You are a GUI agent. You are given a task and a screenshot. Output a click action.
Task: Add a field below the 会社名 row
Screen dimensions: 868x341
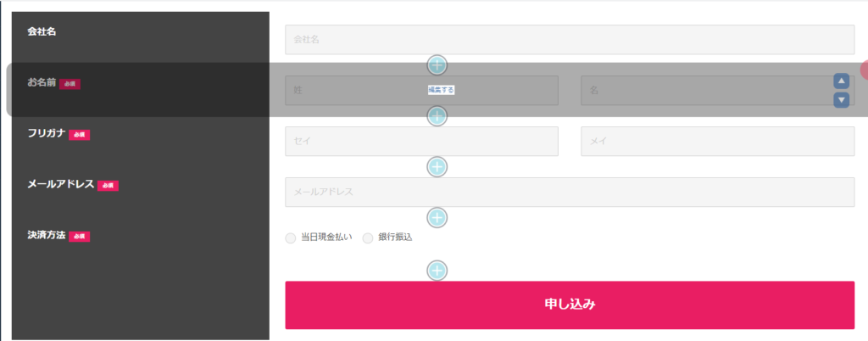pyautogui.click(x=437, y=65)
